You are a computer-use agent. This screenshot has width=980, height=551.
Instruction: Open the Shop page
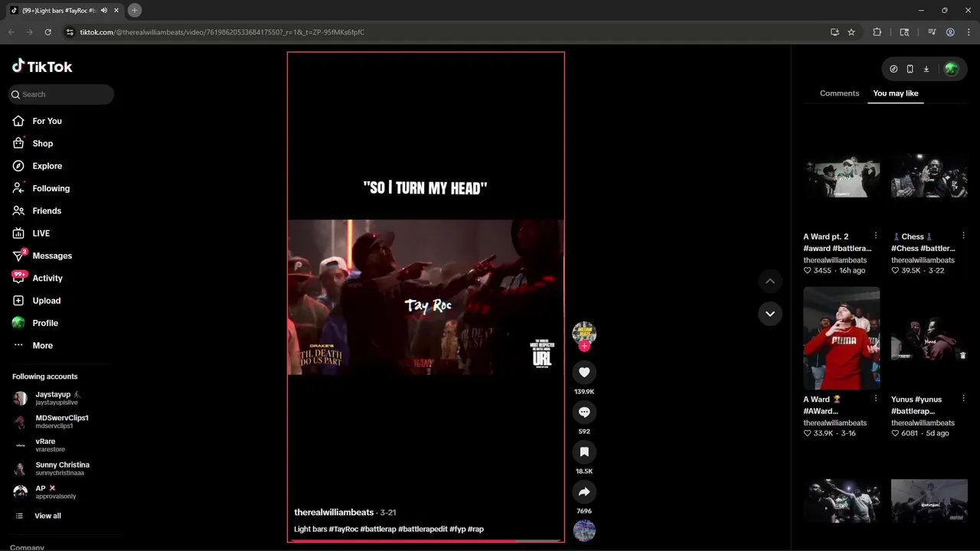(x=42, y=143)
